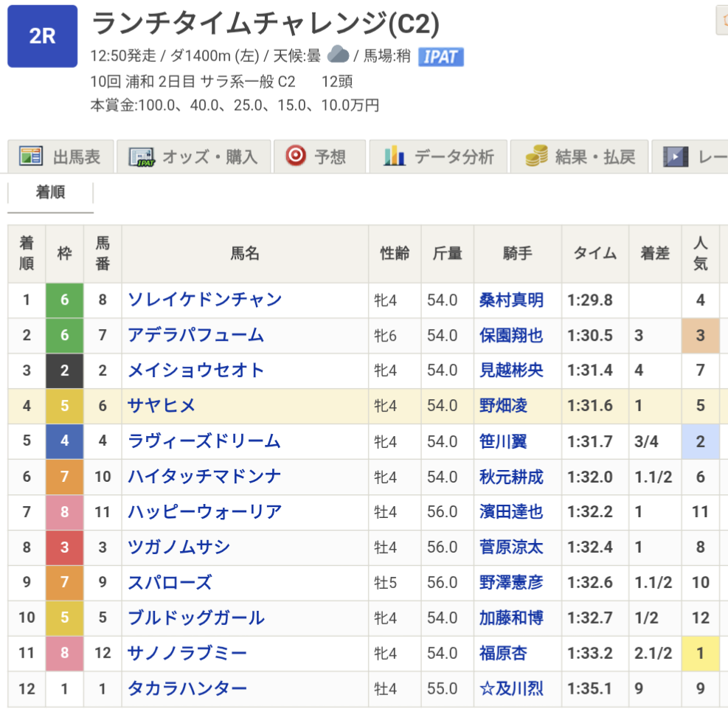Select the 着順 tab
The image size is (728, 715).
(50, 193)
